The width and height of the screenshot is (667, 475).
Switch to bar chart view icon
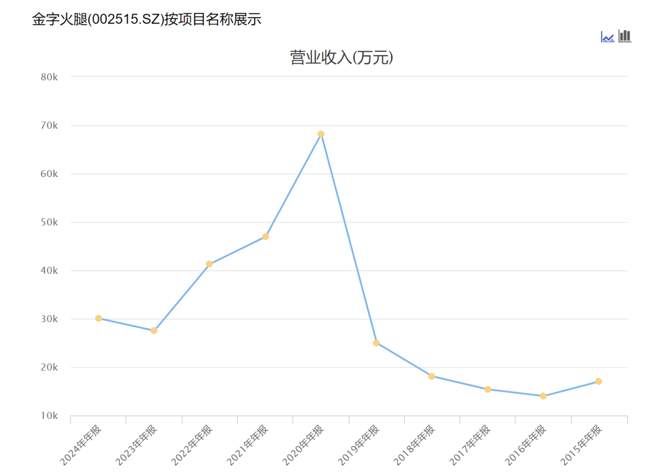(x=624, y=36)
